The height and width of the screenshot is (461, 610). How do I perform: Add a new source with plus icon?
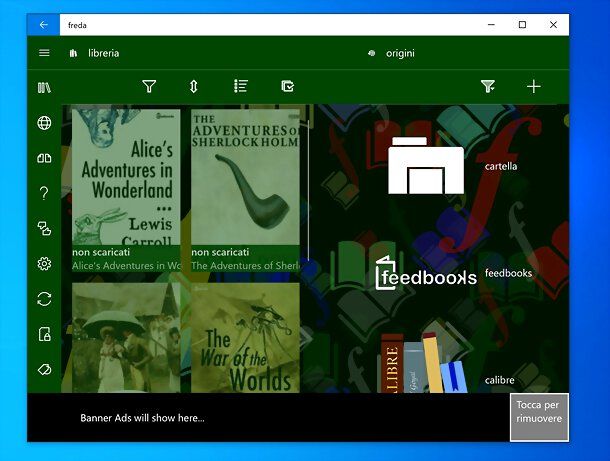[534, 86]
